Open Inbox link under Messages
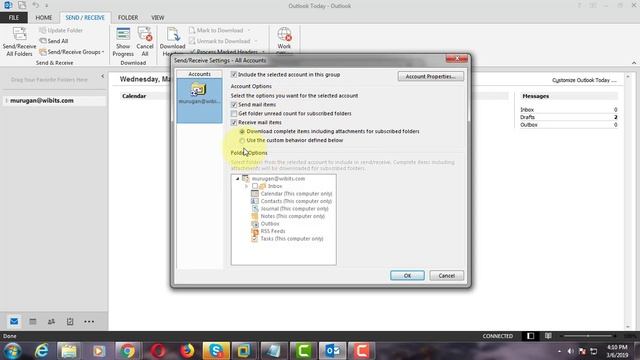This screenshot has width=640, height=360. (x=527, y=109)
